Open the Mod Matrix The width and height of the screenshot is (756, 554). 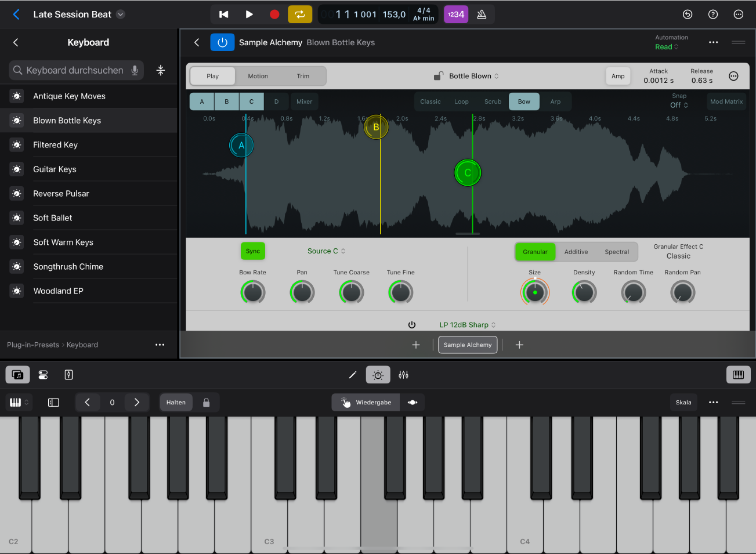pos(726,101)
